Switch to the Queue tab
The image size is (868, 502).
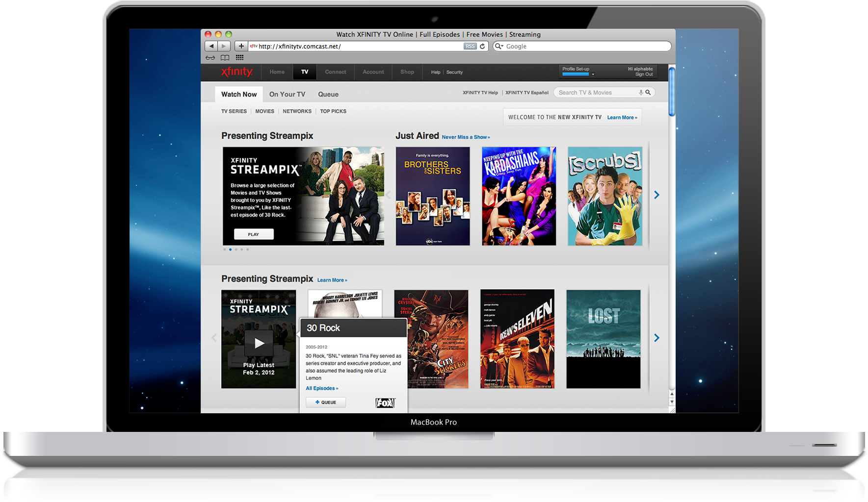click(x=328, y=94)
